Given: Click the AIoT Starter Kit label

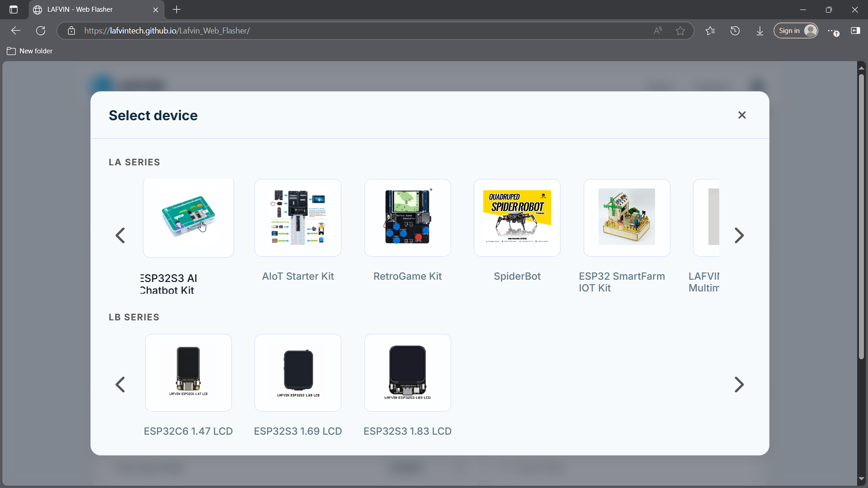Looking at the screenshot, I should point(298,276).
